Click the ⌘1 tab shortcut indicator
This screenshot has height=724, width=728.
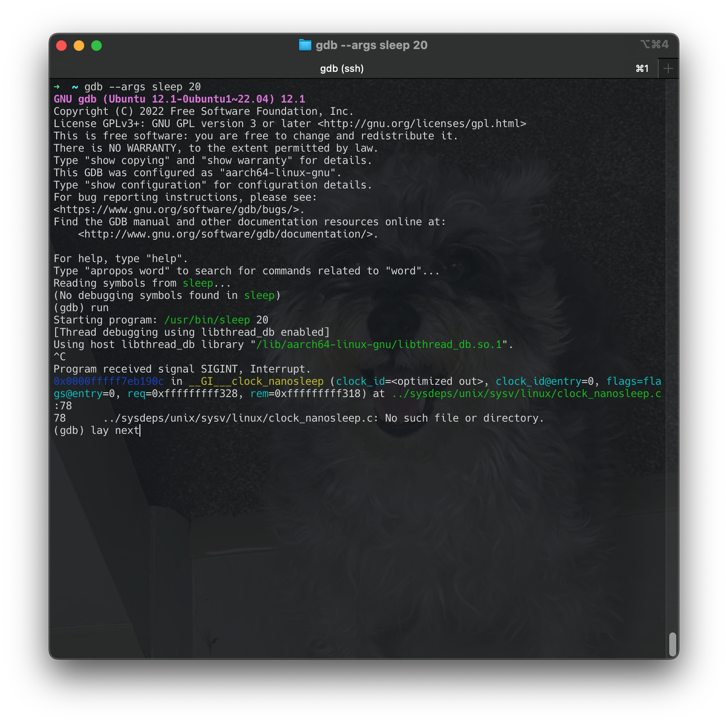point(642,68)
